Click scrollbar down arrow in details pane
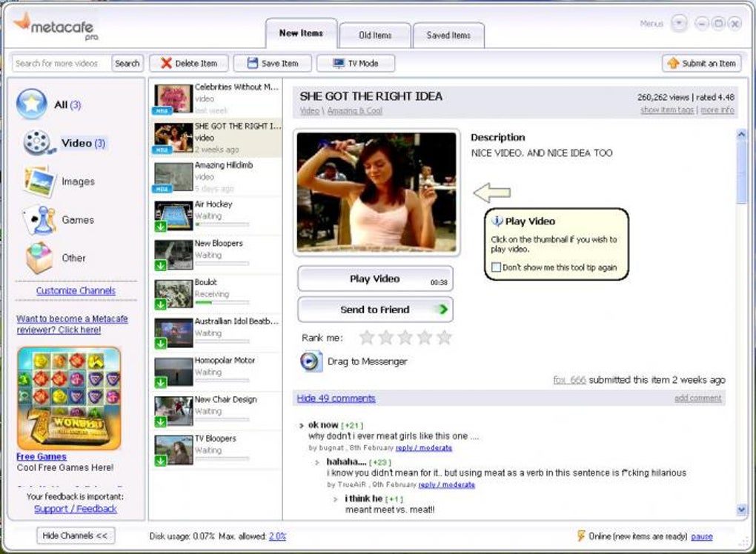 [741, 510]
